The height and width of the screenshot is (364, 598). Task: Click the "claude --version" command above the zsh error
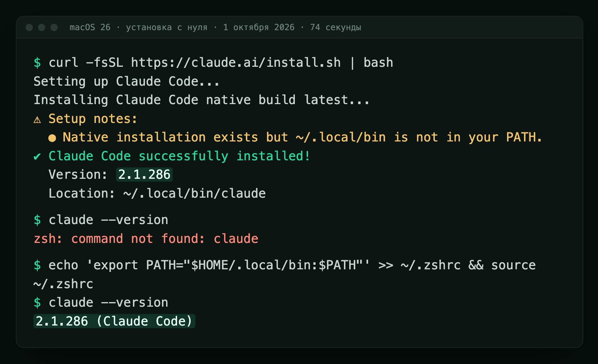(x=108, y=220)
